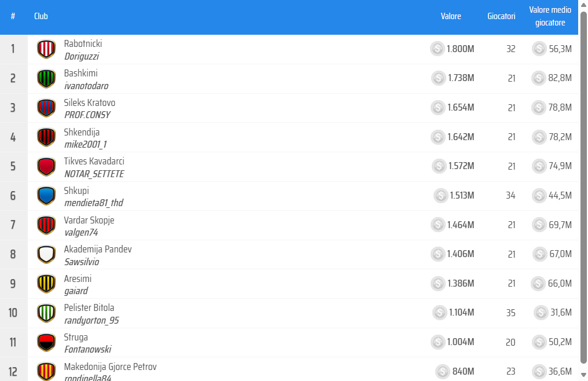Click the Valore medio giocatore header

point(550,16)
